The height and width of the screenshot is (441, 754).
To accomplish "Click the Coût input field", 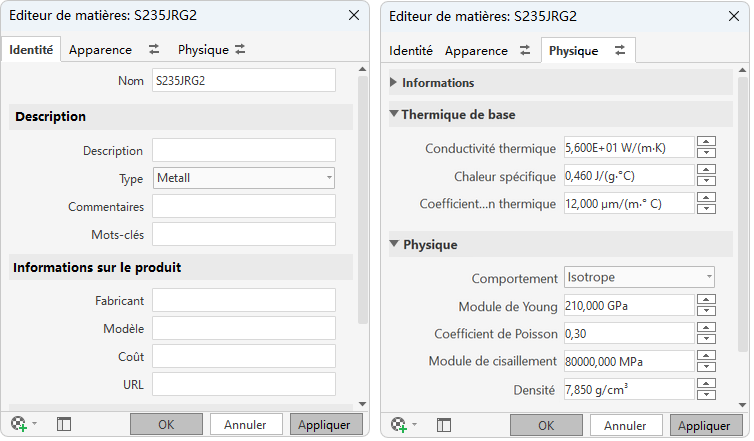I will (244, 356).
